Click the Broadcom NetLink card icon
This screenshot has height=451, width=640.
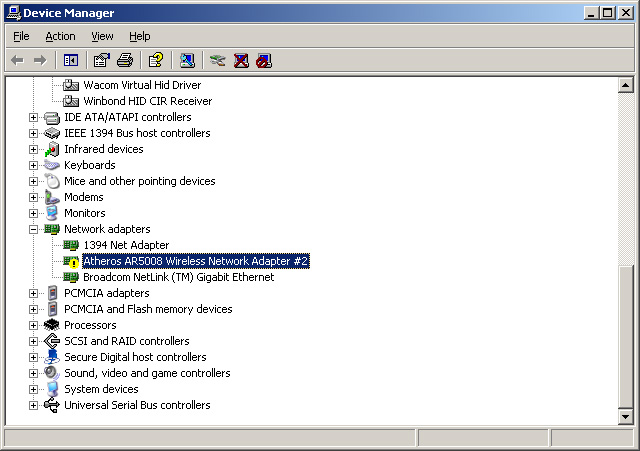click(x=71, y=278)
